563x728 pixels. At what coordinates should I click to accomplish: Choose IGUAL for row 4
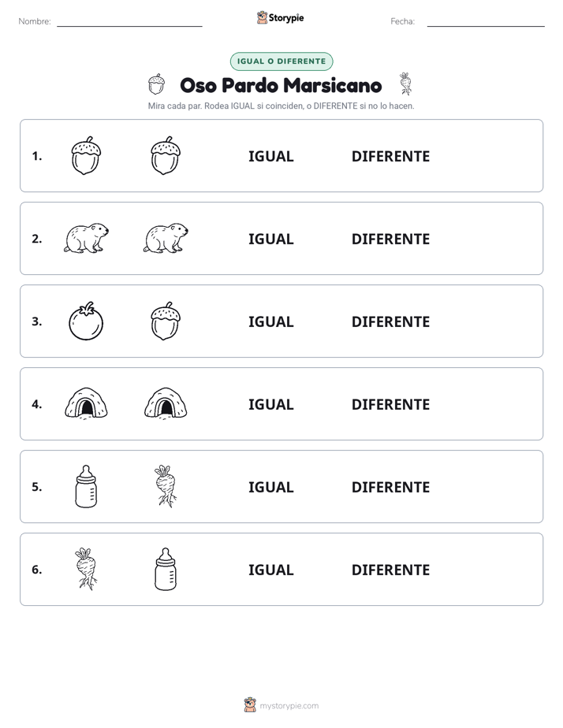tap(270, 404)
